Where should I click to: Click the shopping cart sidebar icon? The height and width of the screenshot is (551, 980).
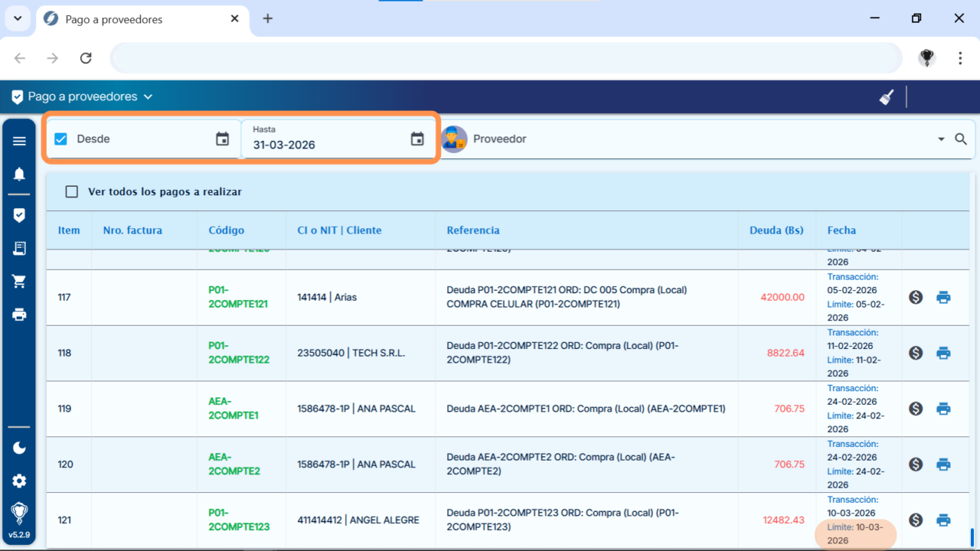click(x=20, y=281)
